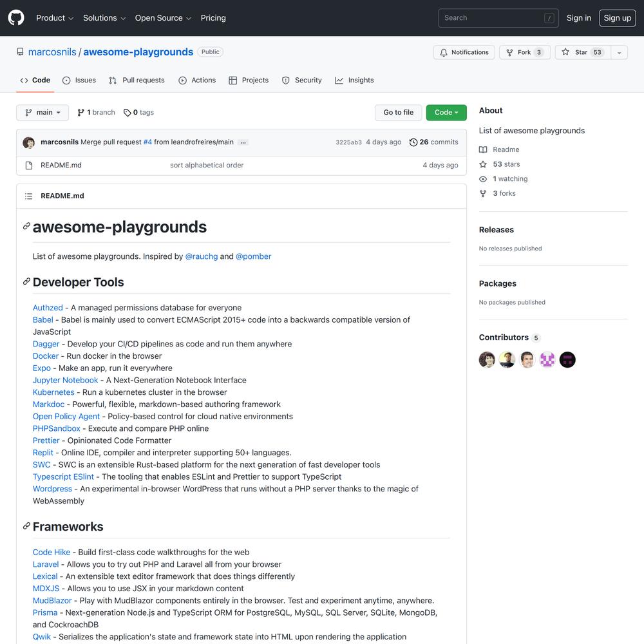Image resolution: width=644 pixels, height=644 pixels.
Task: Expand the Product menu
Action: pos(55,18)
